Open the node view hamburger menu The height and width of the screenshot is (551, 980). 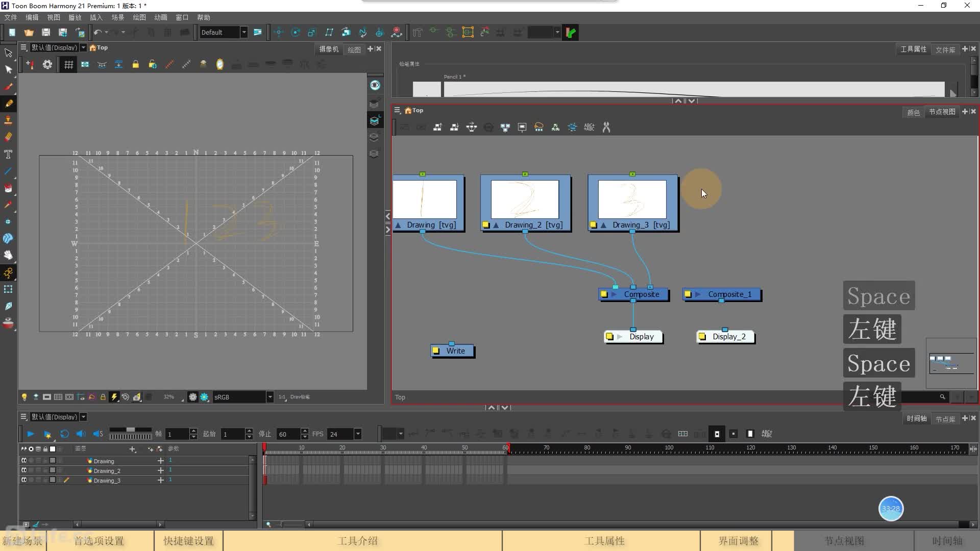(x=397, y=110)
